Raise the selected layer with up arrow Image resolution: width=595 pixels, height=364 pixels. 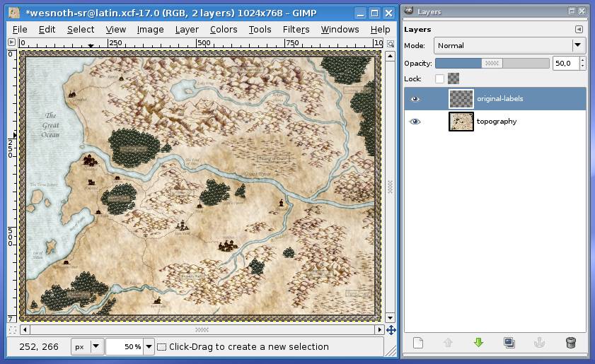448,343
